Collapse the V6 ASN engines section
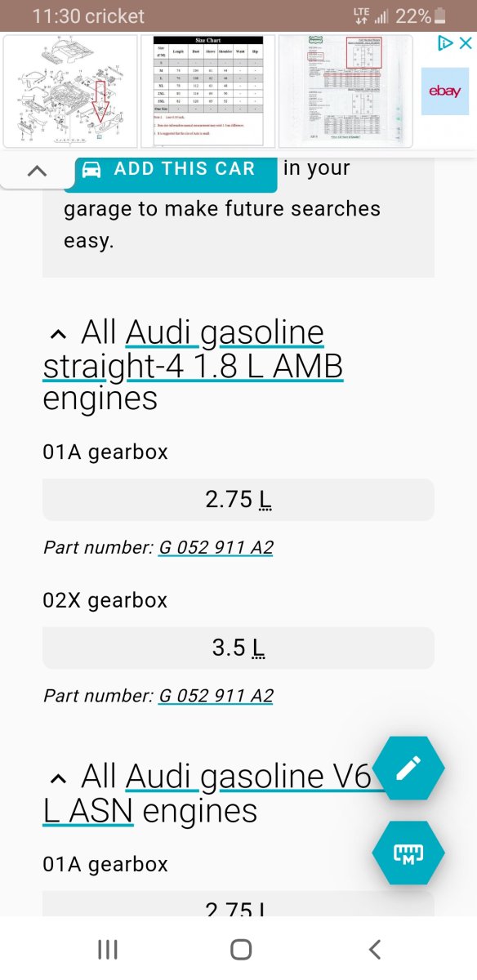 point(57,777)
